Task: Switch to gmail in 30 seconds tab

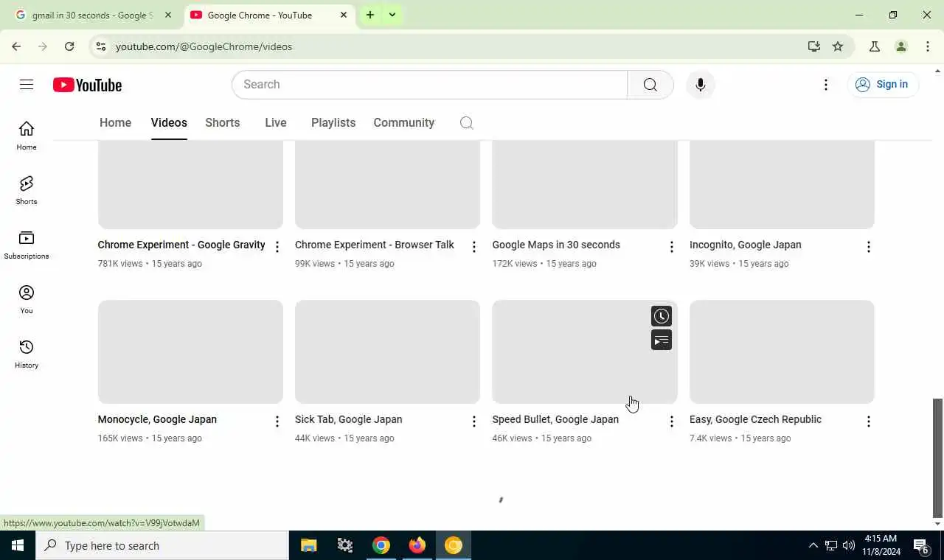Action: 93,15
